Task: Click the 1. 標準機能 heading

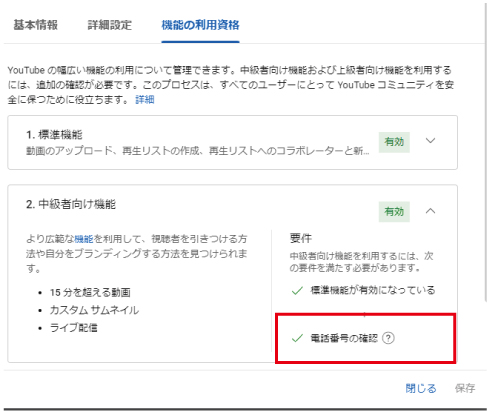Action: point(54,135)
